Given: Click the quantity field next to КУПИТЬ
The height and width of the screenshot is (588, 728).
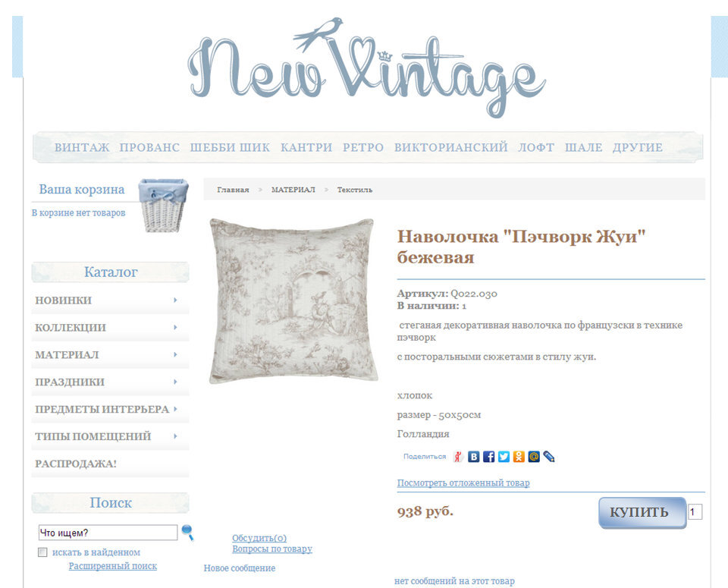Looking at the screenshot, I should (695, 512).
